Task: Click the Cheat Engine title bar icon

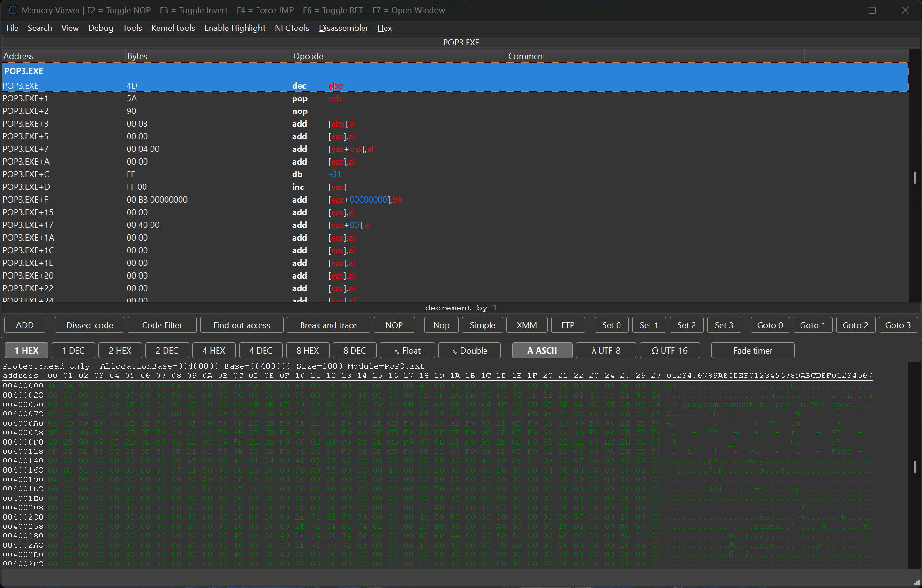Action: 12,10
